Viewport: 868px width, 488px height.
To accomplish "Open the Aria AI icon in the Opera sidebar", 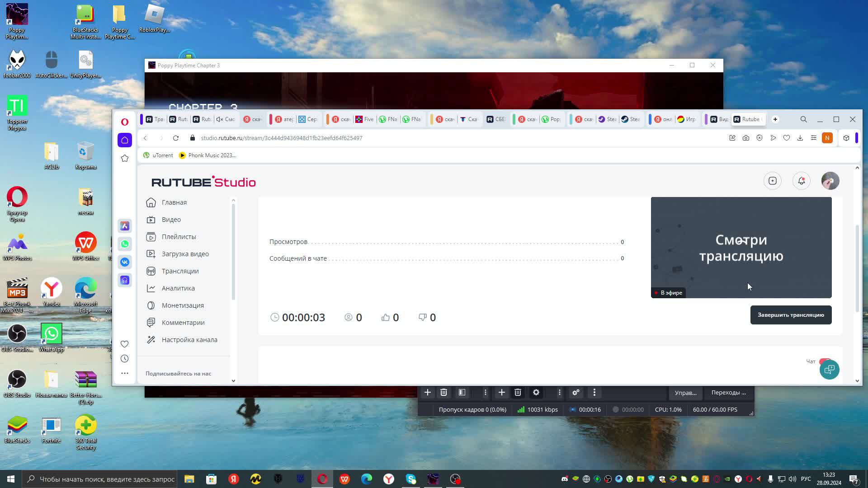I will coord(125,226).
